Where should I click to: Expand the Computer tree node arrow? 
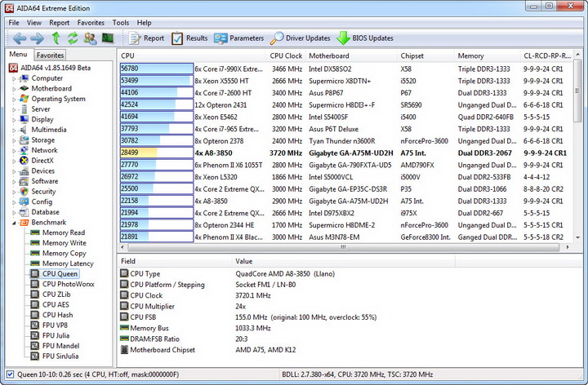14,79
